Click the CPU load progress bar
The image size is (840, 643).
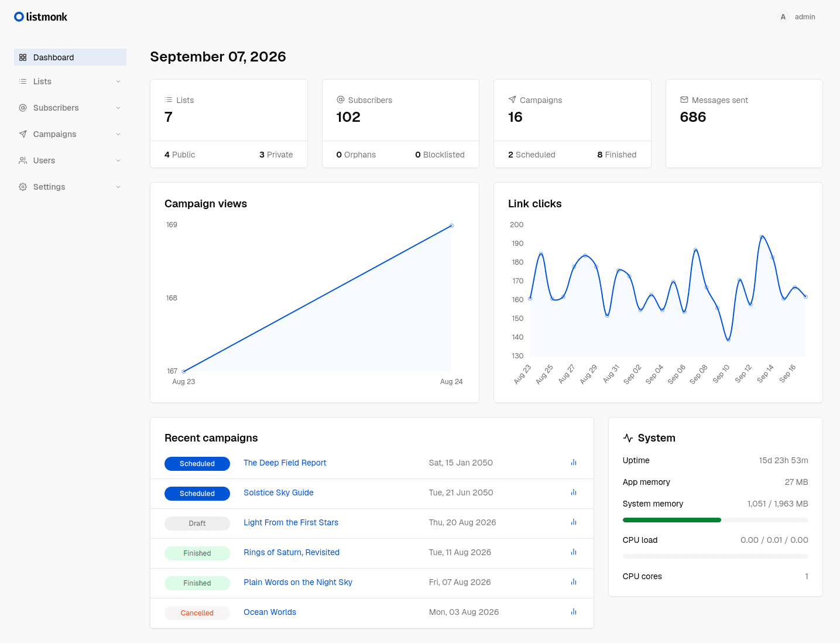tap(715, 556)
